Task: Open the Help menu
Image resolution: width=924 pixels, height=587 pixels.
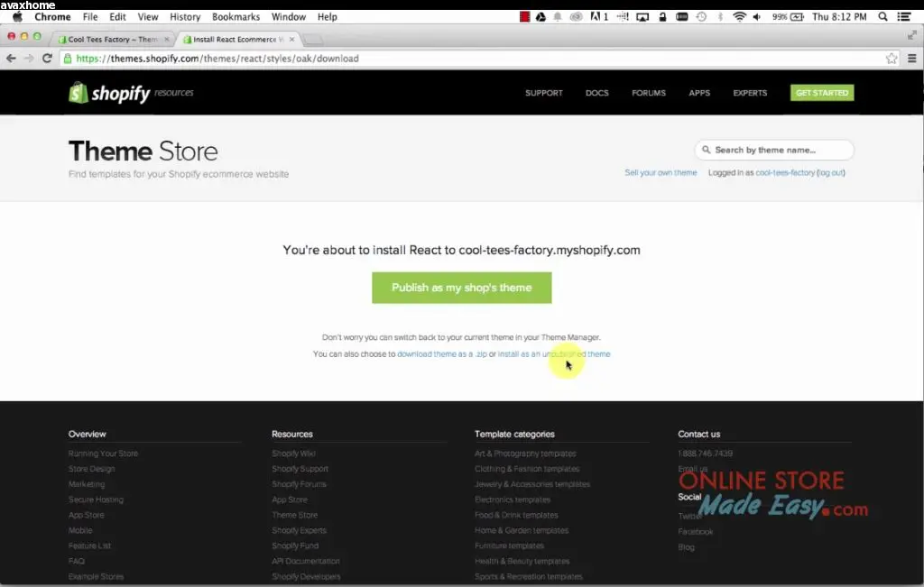Action: click(327, 16)
